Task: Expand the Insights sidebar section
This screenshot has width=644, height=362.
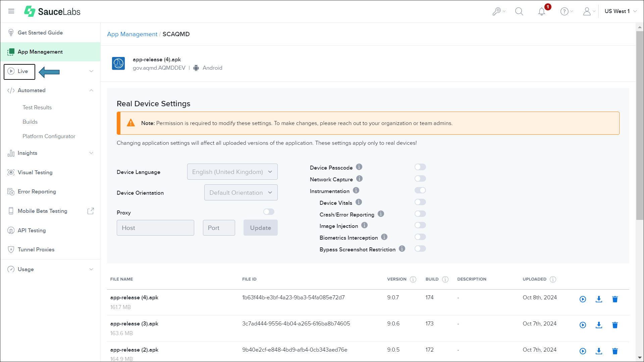Action: pos(91,153)
